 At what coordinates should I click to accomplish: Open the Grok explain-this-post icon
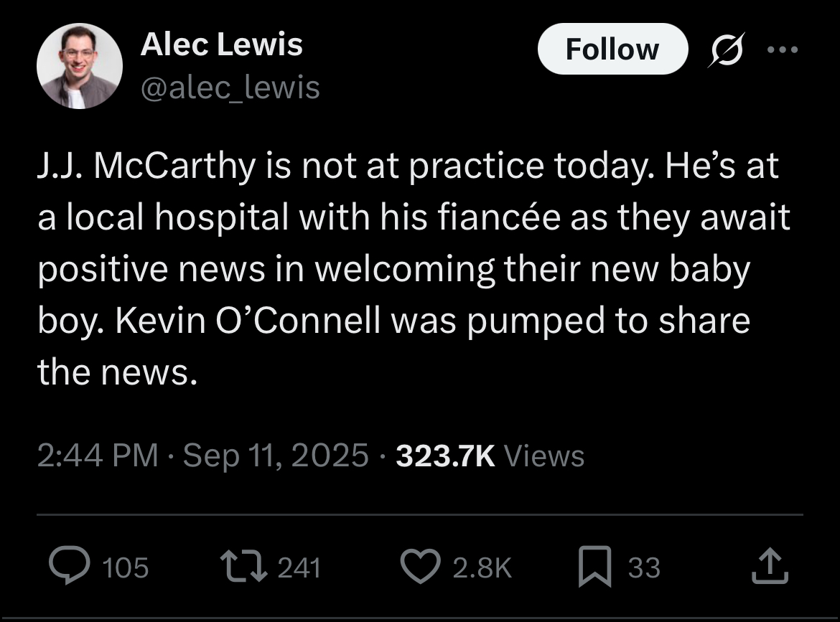click(x=727, y=50)
